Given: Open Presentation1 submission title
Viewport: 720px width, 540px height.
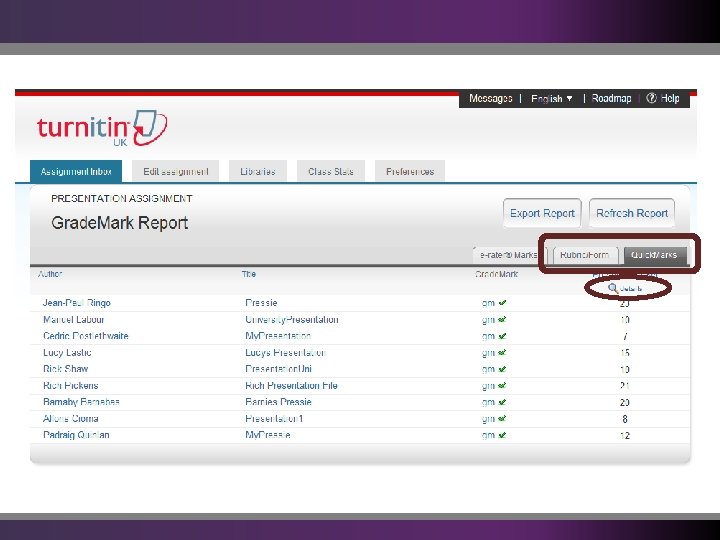Looking at the screenshot, I should (274, 418).
